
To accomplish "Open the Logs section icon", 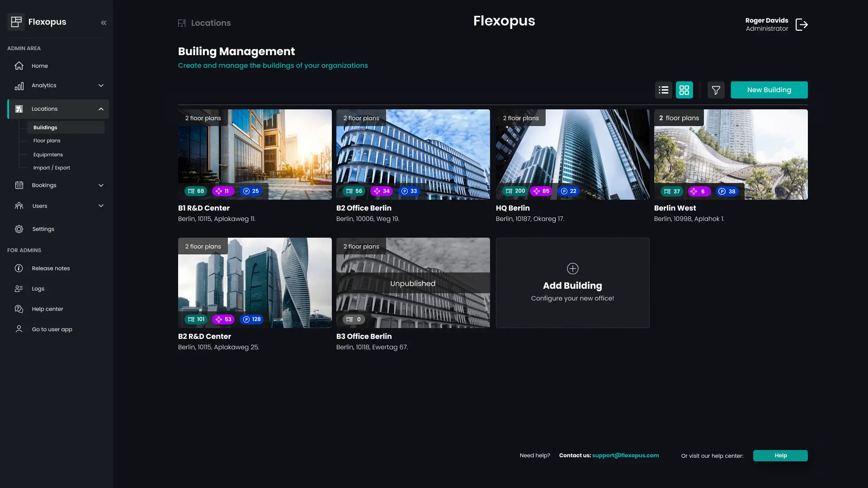I will (x=19, y=288).
